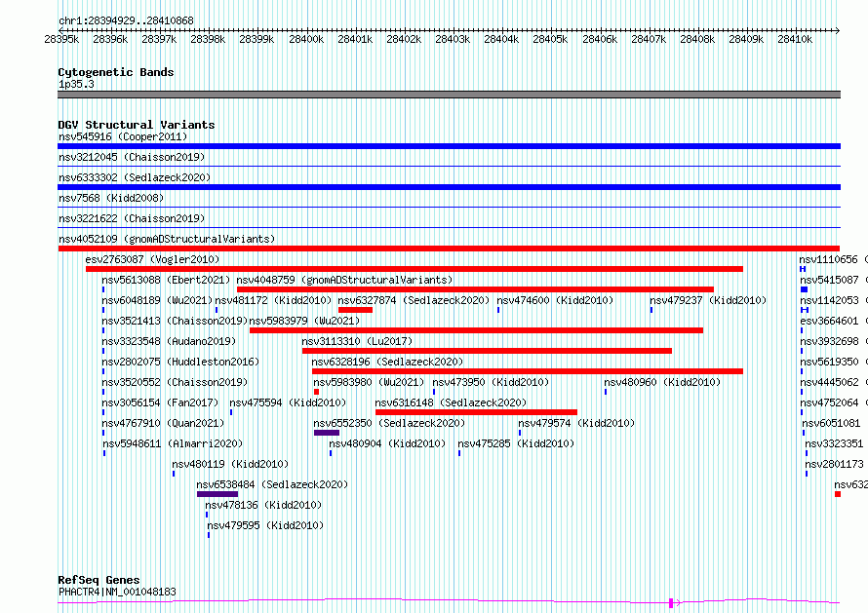Open the nsv480960 (Kidd2010) label
The image size is (868, 613).
pos(662,382)
